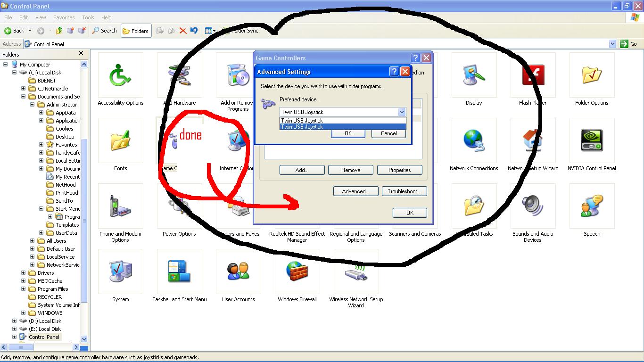Open the System applet icon
Screen dimensions: 644x362
[120, 273]
